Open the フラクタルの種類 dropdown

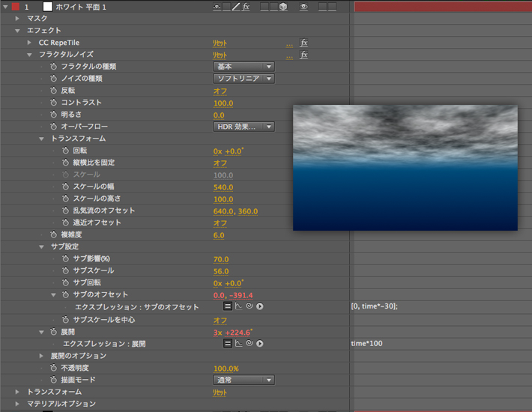244,67
